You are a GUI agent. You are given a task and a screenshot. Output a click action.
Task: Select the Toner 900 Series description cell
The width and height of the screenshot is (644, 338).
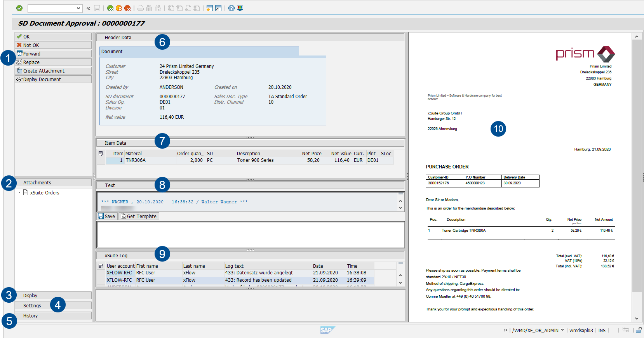point(264,160)
